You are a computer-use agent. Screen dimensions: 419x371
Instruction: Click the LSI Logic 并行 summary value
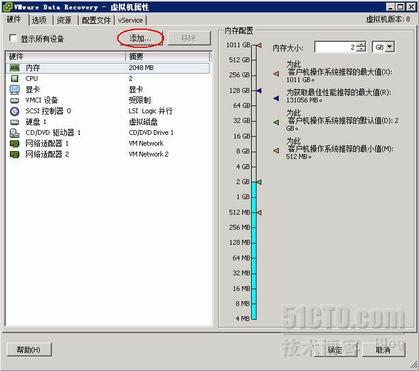[x=150, y=111]
